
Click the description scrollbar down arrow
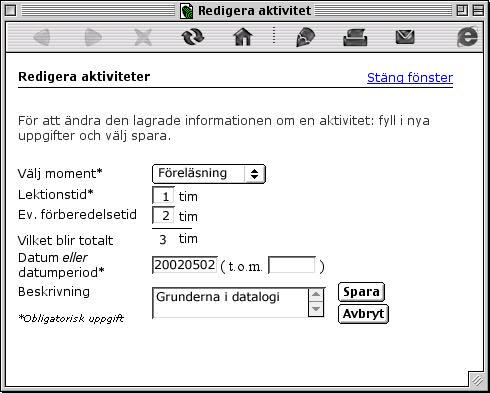tap(316, 309)
